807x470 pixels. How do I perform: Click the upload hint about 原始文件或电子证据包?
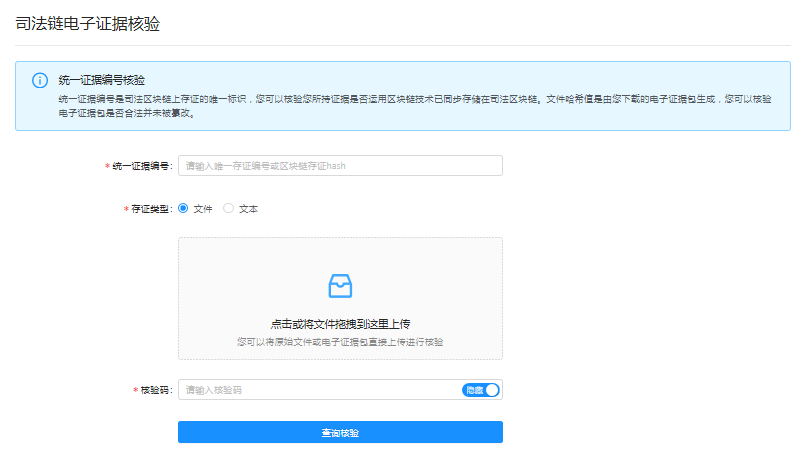point(340,342)
